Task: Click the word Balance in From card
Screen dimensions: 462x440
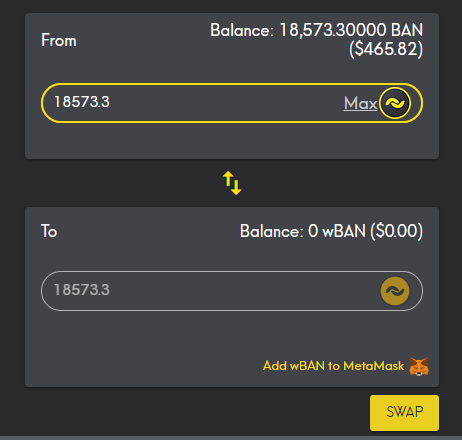Action: (242, 30)
